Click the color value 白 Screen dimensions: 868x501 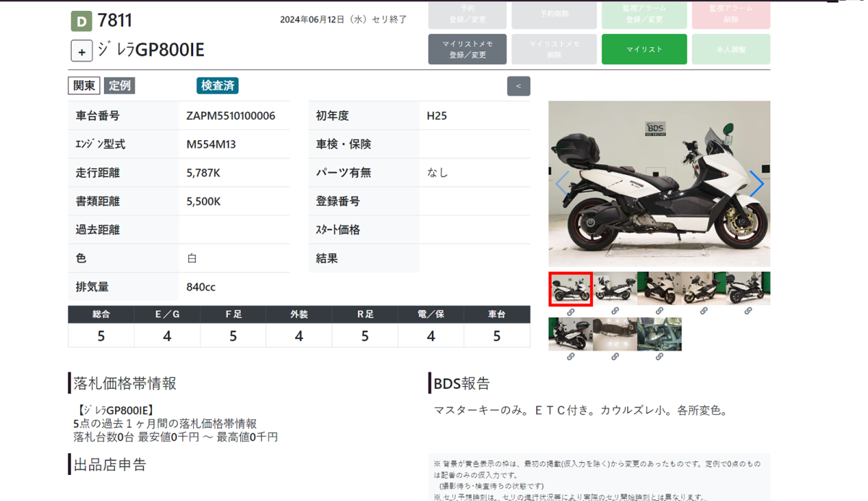(192, 258)
